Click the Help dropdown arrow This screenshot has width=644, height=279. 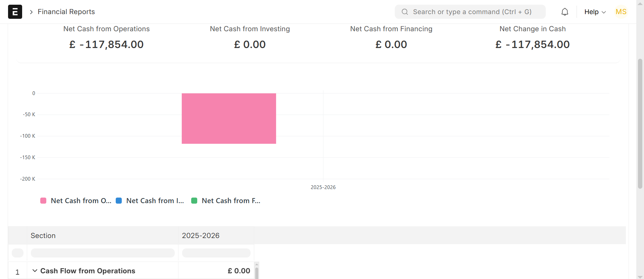(604, 12)
